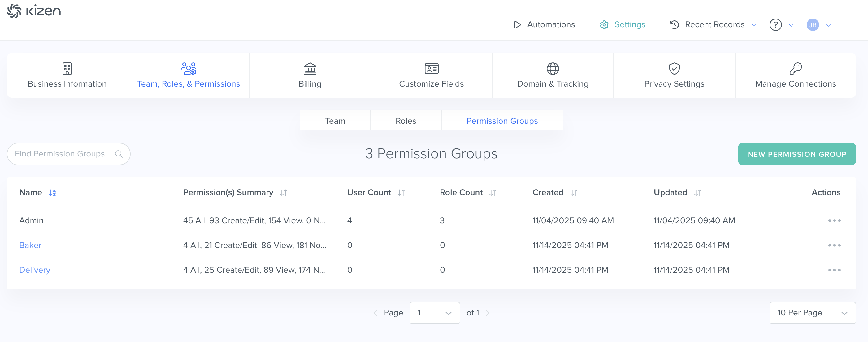Image resolution: width=868 pixels, height=342 pixels.
Task: Click the search magnifier icon
Action: pos(119,154)
